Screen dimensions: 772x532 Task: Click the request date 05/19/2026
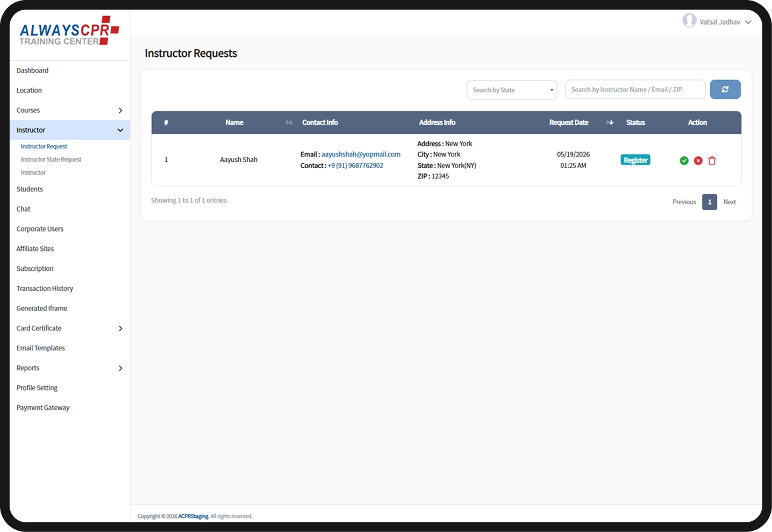pyautogui.click(x=573, y=154)
